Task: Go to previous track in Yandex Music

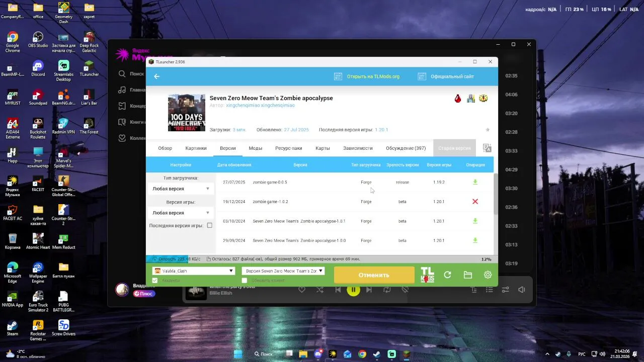Action: (338, 290)
